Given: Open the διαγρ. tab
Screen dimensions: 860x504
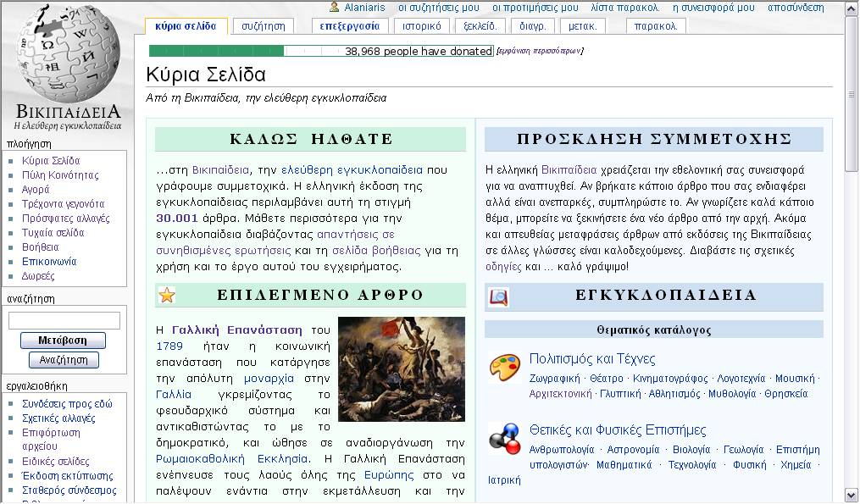Looking at the screenshot, I should tap(533, 25).
